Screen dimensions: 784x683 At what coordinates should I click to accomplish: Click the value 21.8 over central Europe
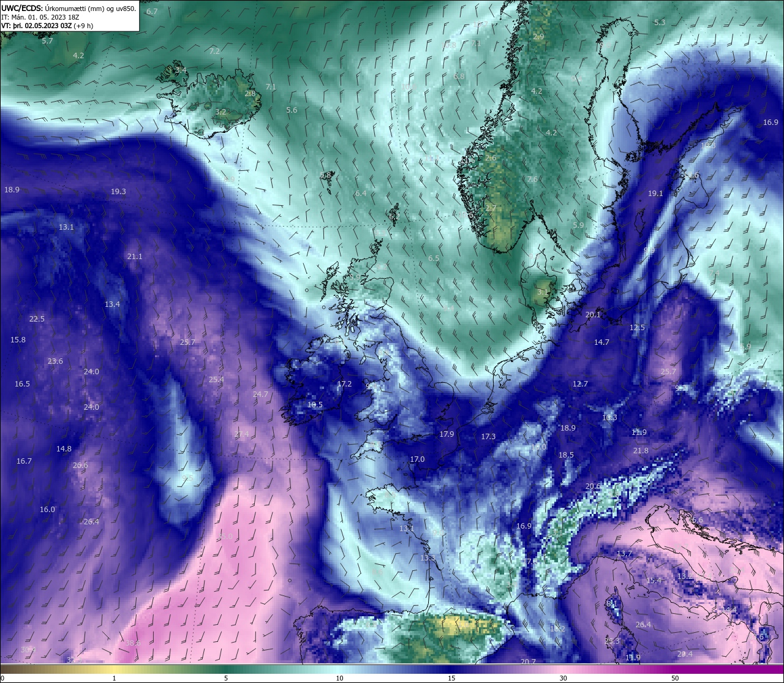[x=641, y=451]
